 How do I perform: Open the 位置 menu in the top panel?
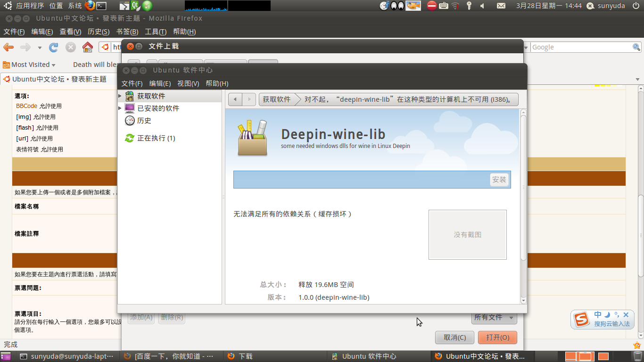(x=56, y=6)
